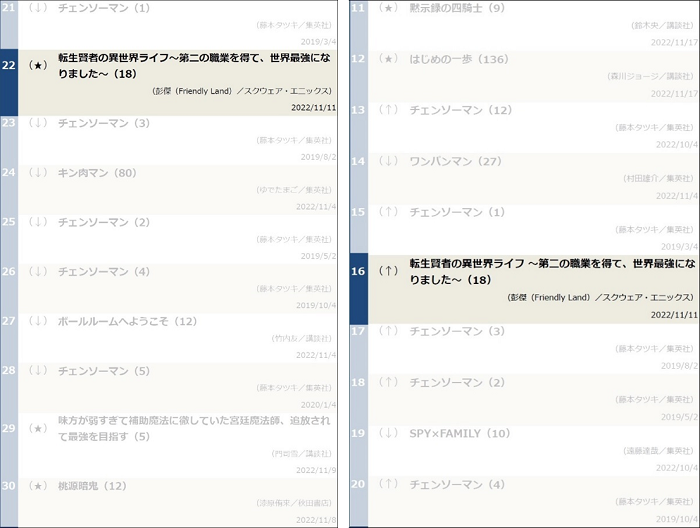The image size is (700, 528).
Task: Open チェンソーマン (1) at rank 15
Action: click(457, 212)
